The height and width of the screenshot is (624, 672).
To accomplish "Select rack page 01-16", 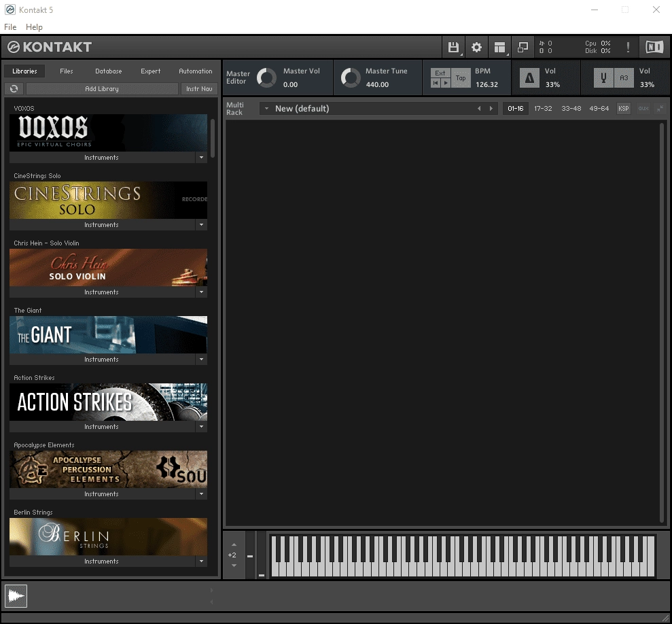I will [516, 109].
